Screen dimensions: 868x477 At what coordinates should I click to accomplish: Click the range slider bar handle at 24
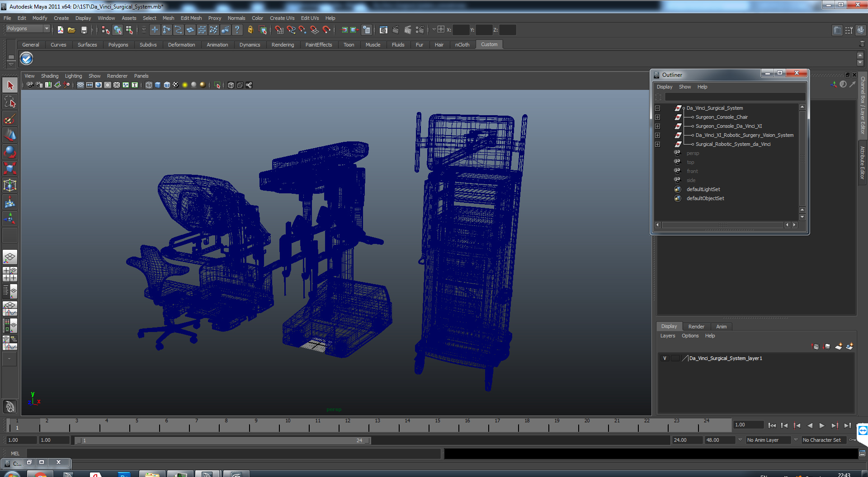pyautogui.click(x=367, y=440)
